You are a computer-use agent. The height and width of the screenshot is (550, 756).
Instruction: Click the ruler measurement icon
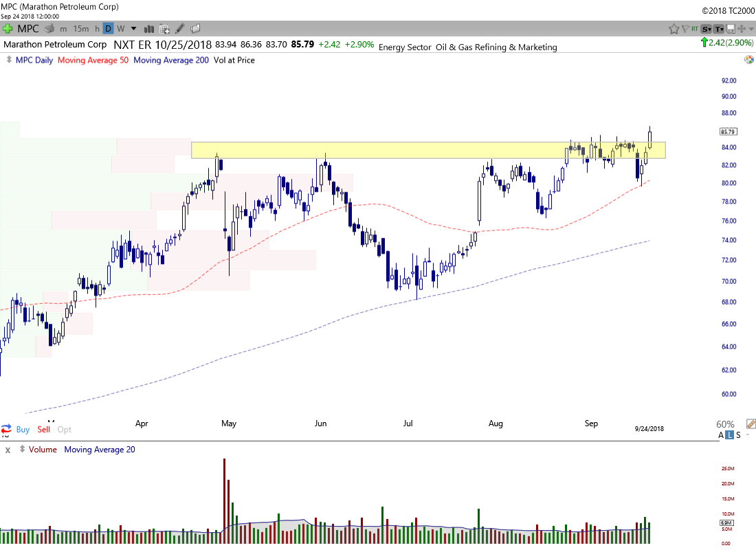(751, 424)
